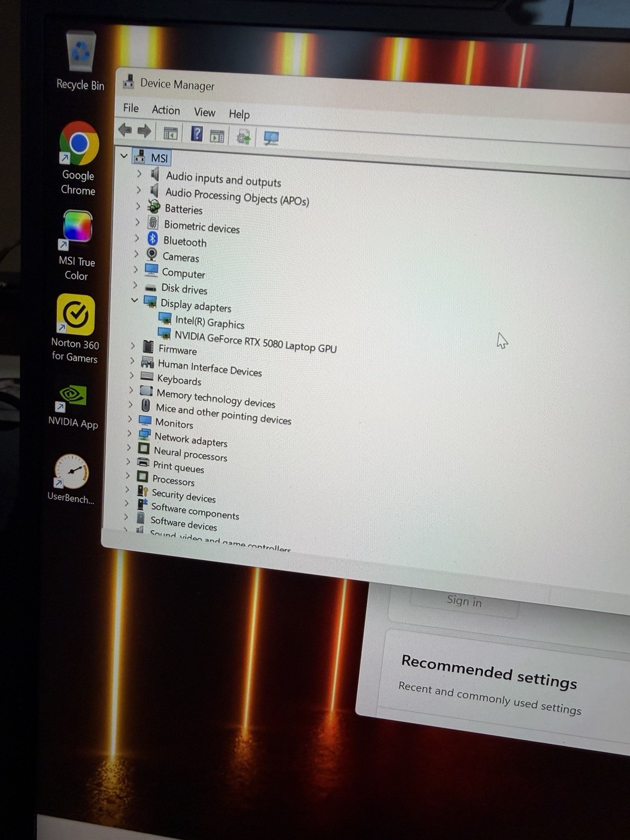This screenshot has height=840, width=630.
Task: Collapse the Display adapters chevron
Action: (134, 300)
